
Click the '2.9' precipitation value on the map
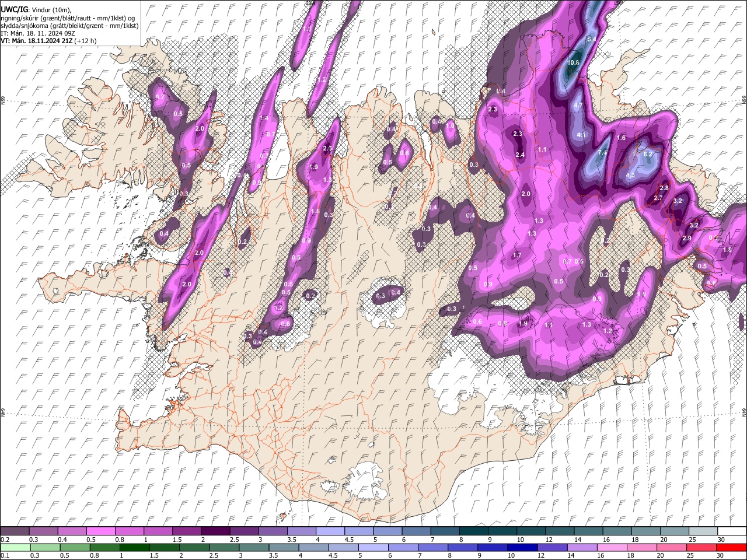point(686,238)
